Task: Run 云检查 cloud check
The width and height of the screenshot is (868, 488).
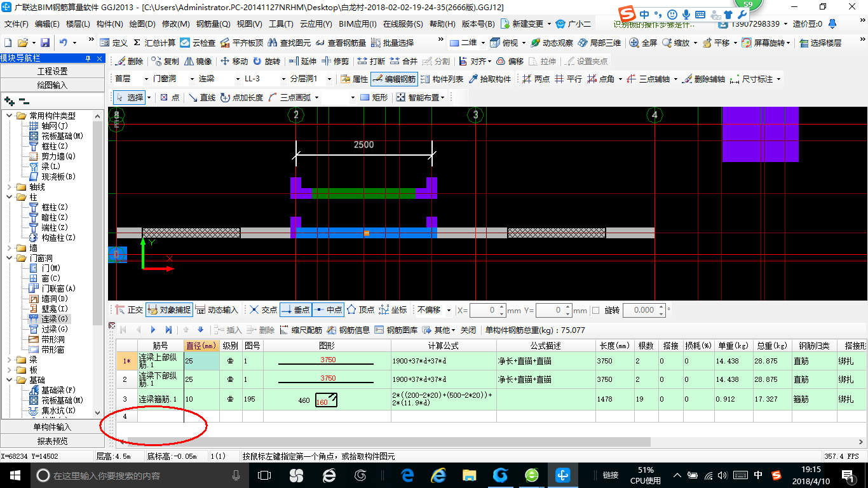Action: click(x=198, y=43)
